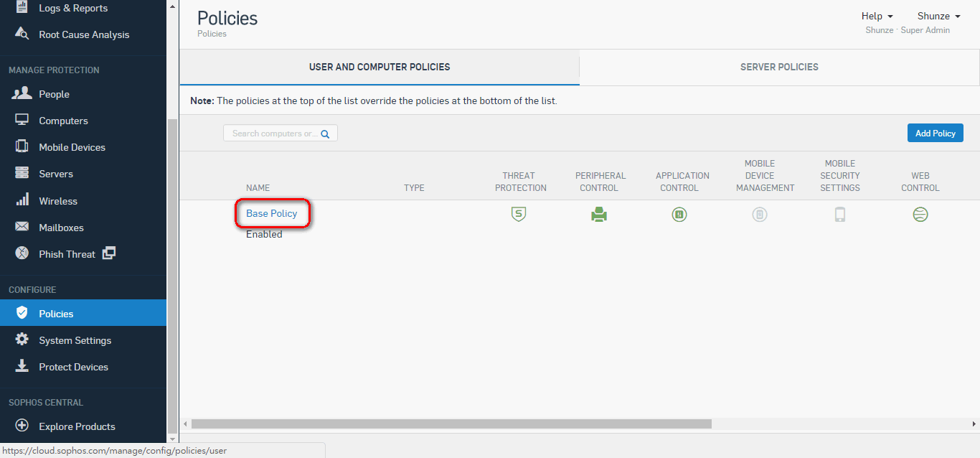
Task: Open the Shunze account dropdown
Action: tap(938, 16)
